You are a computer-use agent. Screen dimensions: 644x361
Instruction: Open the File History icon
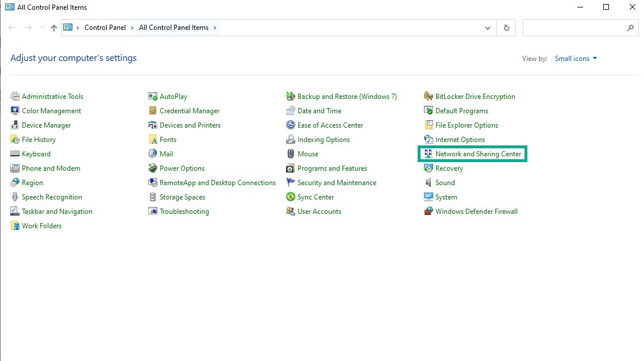point(15,139)
